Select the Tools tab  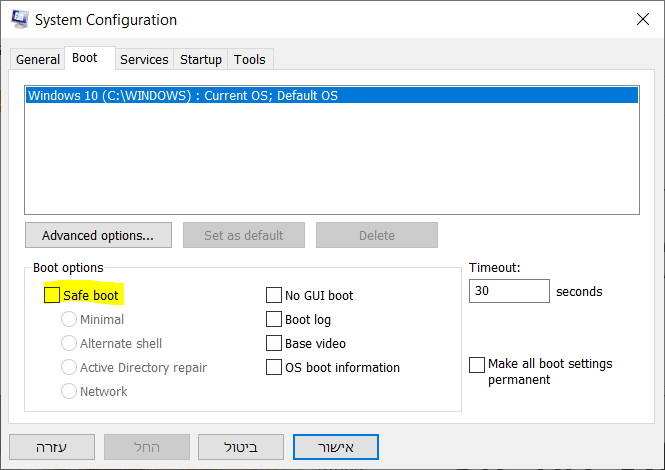[x=250, y=60]
